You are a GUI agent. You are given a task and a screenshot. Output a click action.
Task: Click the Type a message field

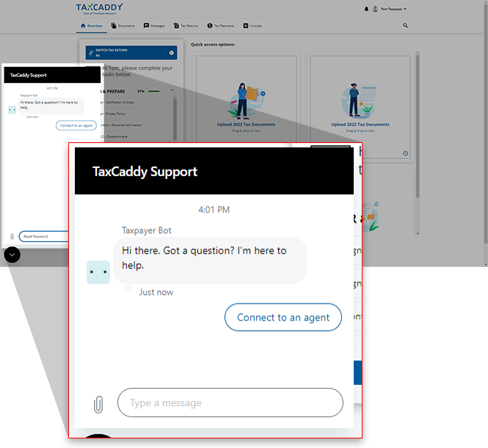click(x=230, y=403)
